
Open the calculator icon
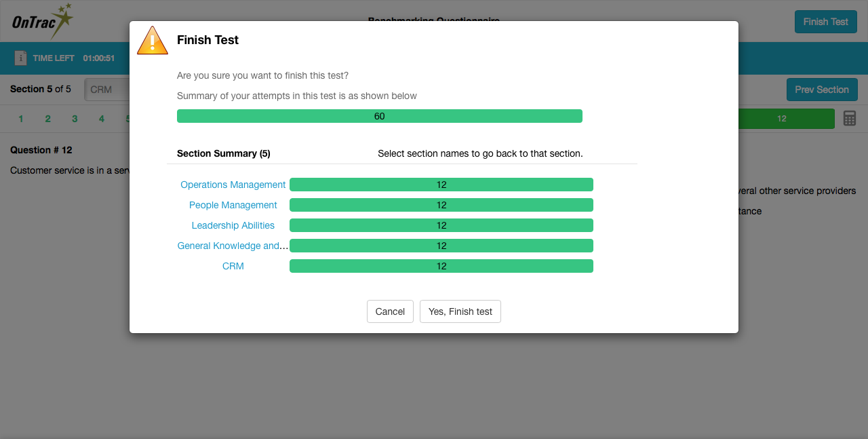click(850, 119)
